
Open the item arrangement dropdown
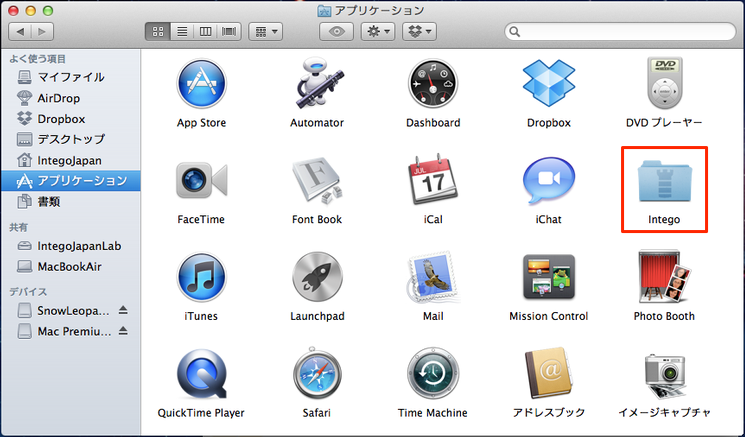coord(266,32)
